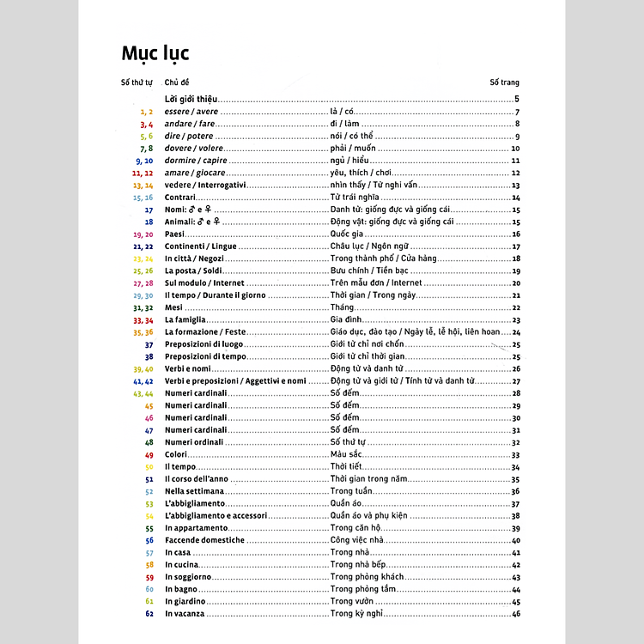Click the 'Mục lục' page heading
Viewport: 644px width, 644px height.
(155, 53)
